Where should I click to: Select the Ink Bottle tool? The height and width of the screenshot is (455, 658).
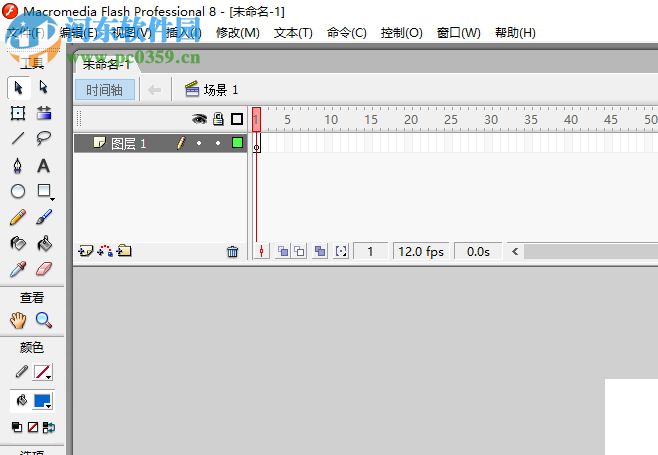click(x=18, y=243)
